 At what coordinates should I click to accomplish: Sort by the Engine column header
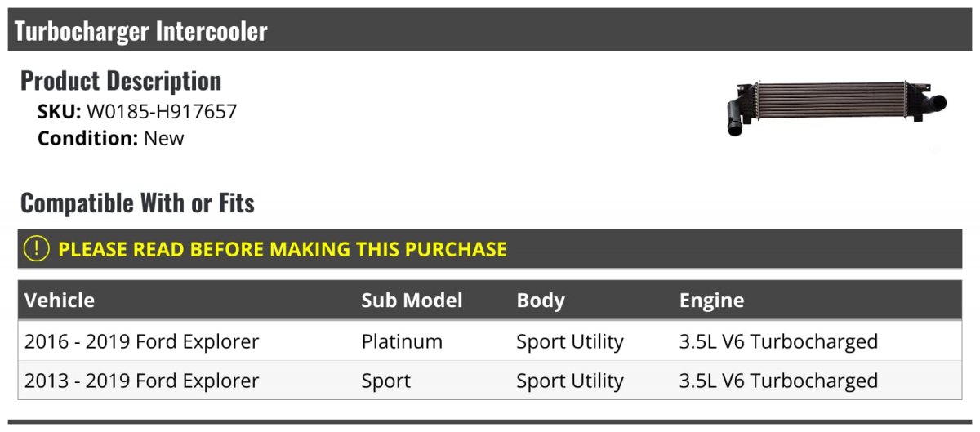click(x=711, y=301)
